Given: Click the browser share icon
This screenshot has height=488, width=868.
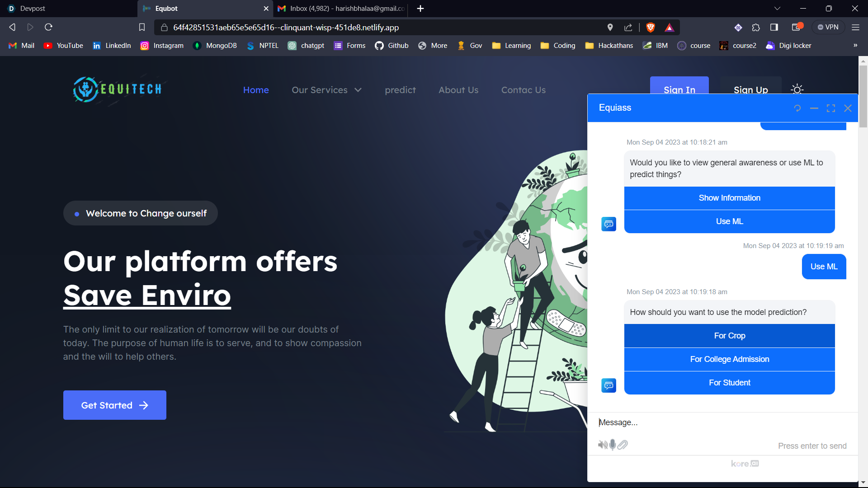Looking at the screenshot, I should click(628, 28).
